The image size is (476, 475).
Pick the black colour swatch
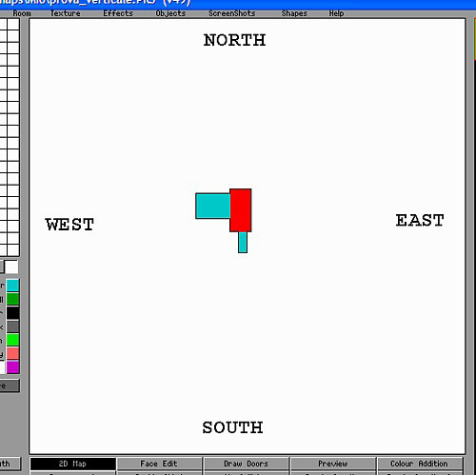point(12,312)
